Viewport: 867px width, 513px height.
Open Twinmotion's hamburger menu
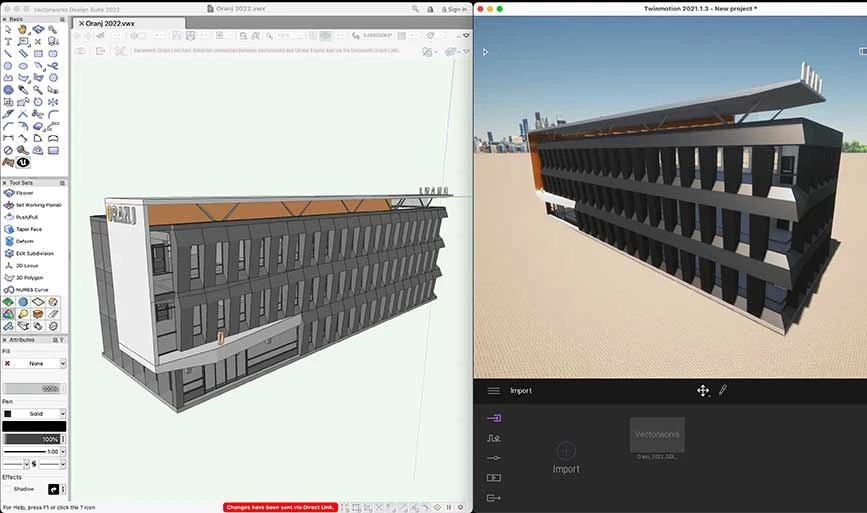(x=493, y=391)
